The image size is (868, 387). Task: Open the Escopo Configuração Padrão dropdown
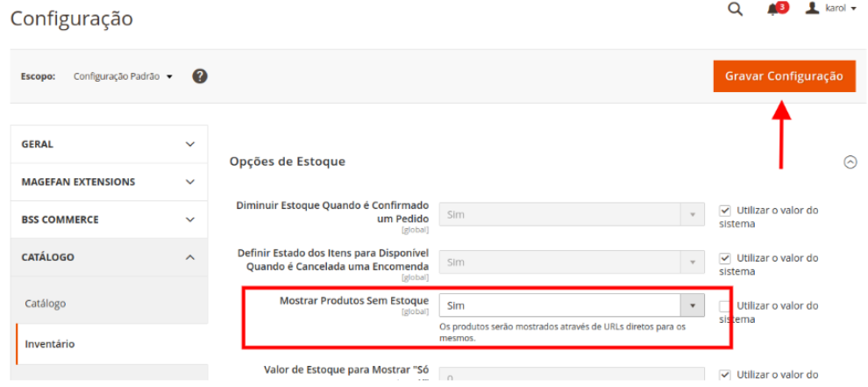tap(123, 76)
